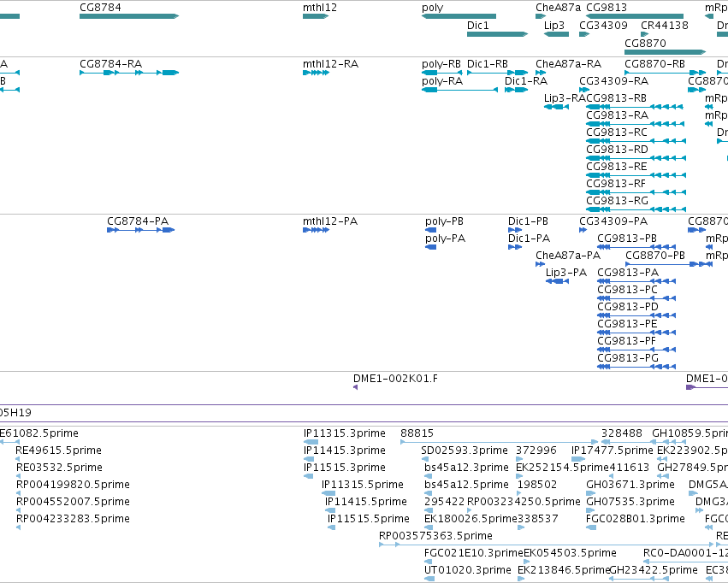
Task: Click the poly-PB protein label
Action: [444, 221]
